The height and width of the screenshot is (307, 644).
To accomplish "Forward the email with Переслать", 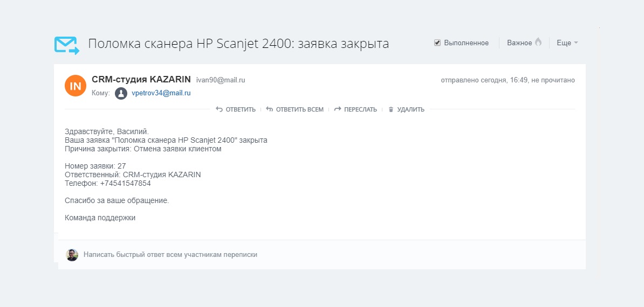I will 355,109.
